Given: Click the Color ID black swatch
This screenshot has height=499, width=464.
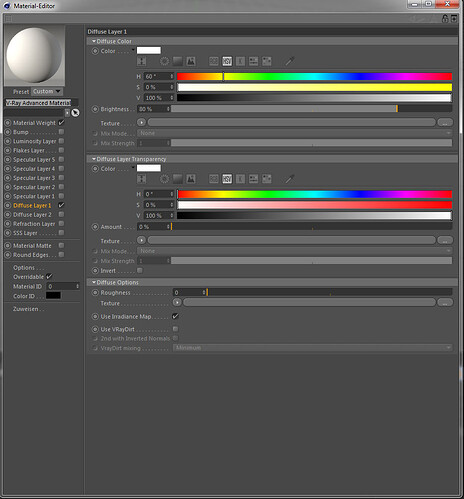Looking at the screenshot, I should (x=53, y=296).
